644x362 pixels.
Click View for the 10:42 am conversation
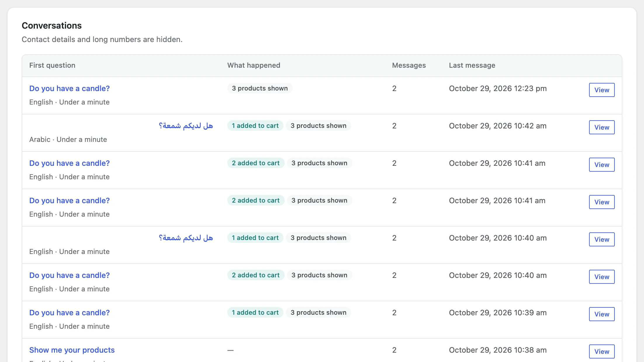[x=602, y=127]
